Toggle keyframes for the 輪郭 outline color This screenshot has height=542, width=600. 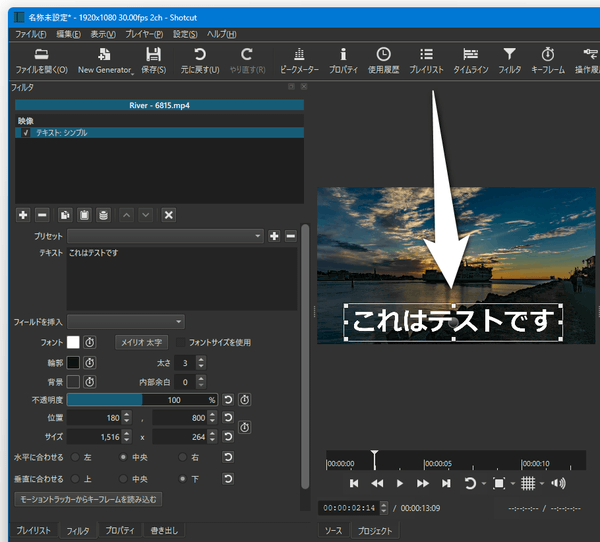click(x=90, y=362)
